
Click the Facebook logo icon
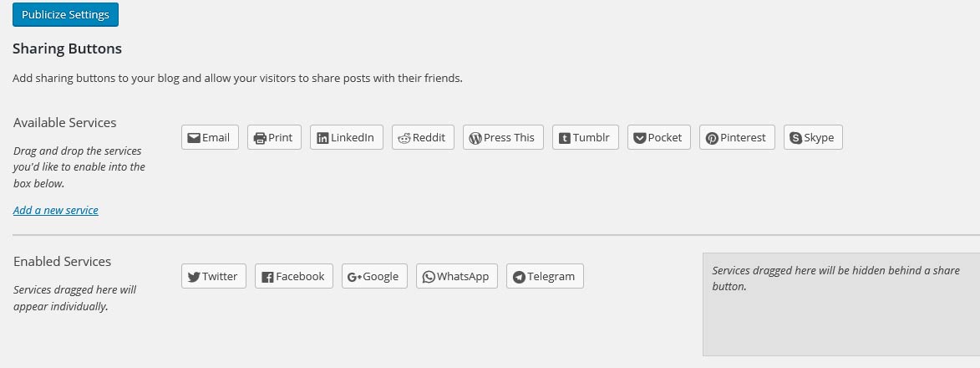[267, 277]
